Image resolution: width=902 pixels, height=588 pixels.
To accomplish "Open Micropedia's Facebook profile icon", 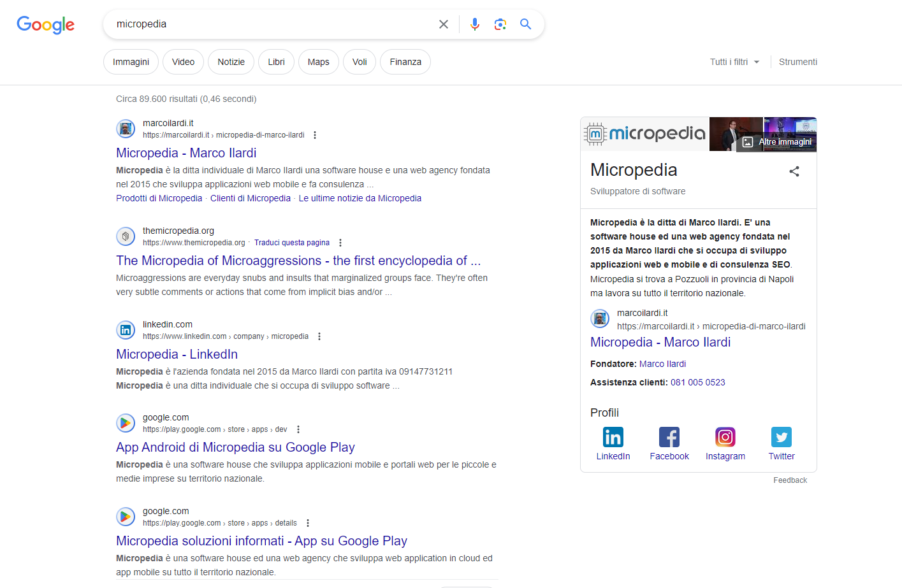I will [x=669, y=437].
